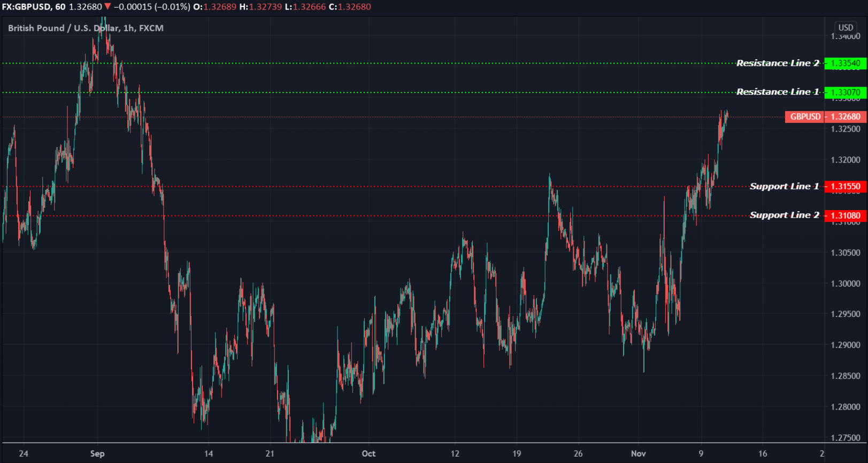Select the Resistance Line 2 label
This screenshot has height=463, width=868.
click(x=778, y=63)
